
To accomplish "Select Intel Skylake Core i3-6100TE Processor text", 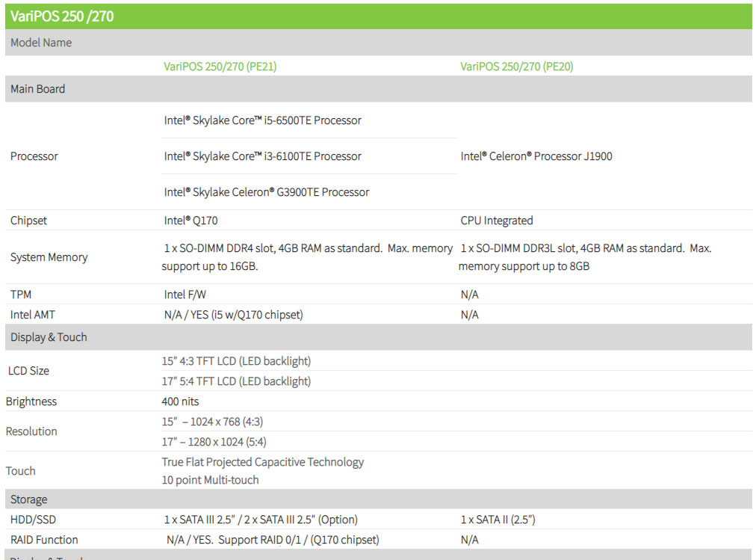I will tap(262, 156).
